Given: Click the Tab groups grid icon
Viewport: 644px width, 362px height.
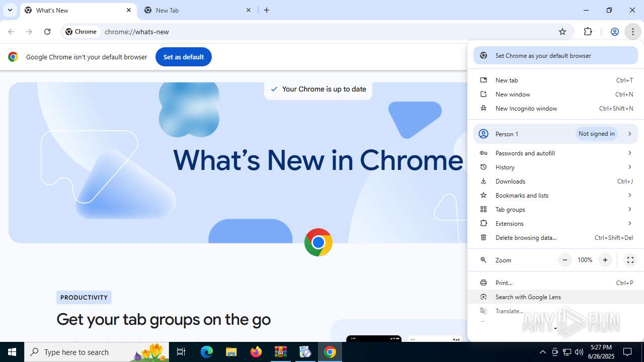Looking at the screenshot, I should 484,210.
